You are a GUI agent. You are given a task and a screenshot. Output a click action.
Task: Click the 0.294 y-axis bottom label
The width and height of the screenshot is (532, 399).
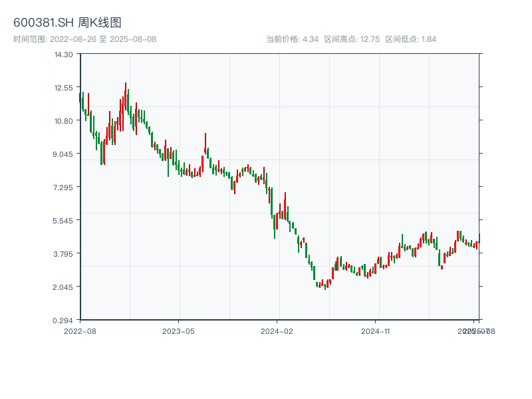click(x=63, y=320)
